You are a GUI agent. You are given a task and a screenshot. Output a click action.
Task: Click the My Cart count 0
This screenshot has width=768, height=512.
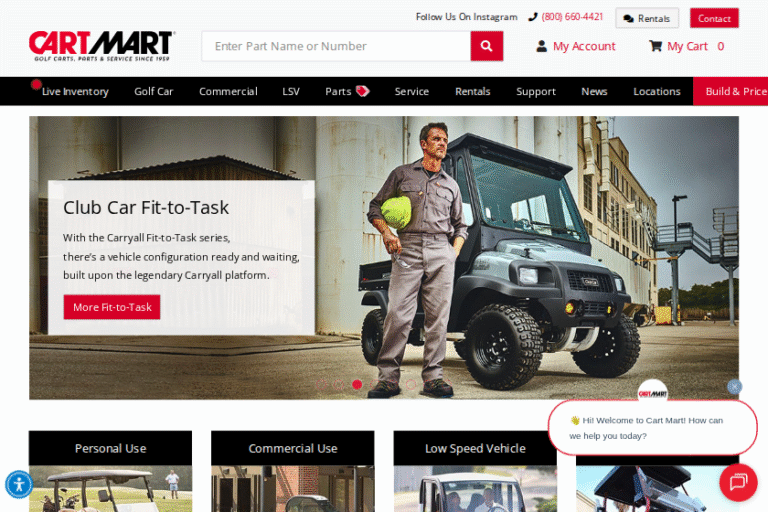[x=720, y=46]
